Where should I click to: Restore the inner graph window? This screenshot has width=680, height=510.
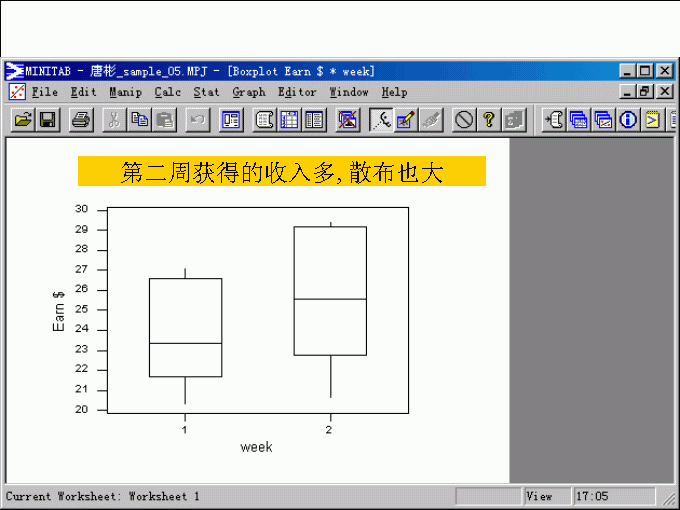pos(645,91)
